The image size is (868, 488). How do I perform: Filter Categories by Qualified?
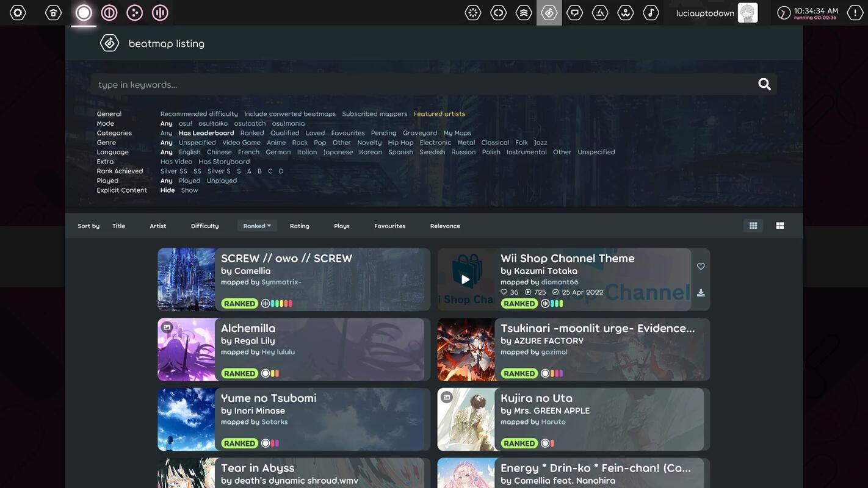(285, 133)
